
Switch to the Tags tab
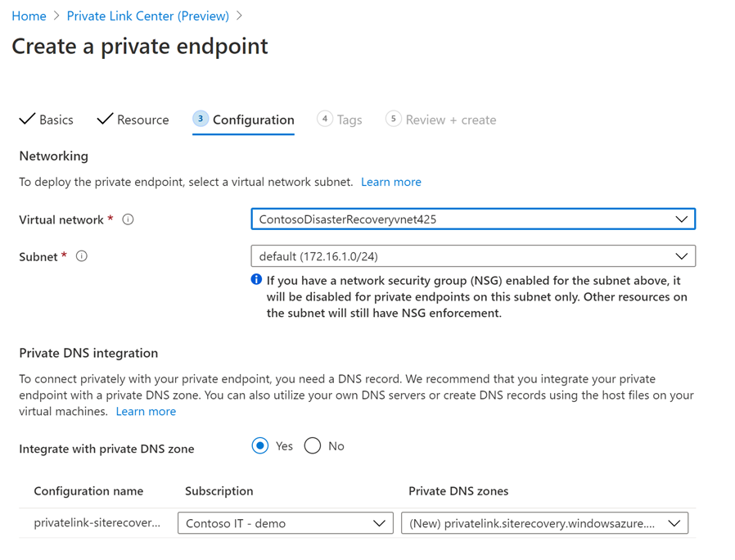tap(347, 119)
